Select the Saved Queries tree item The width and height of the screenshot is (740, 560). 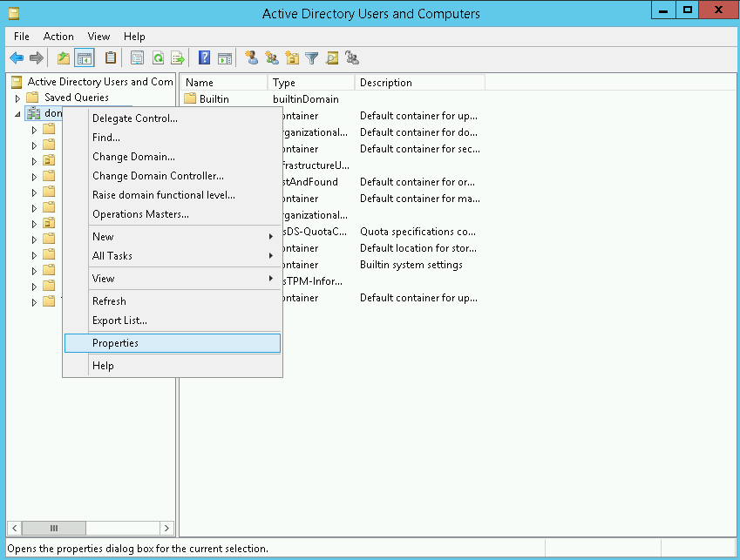click(77, 98)
